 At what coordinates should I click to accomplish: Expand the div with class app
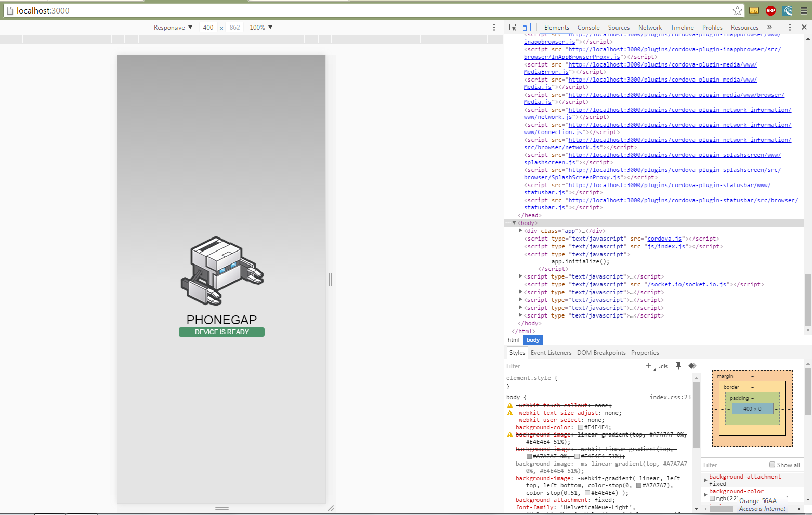[520, 231]
